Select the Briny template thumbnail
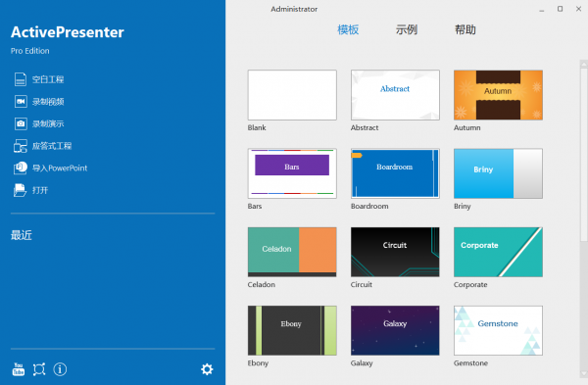Viewport: 588px width, 385px height. [498, 173]
